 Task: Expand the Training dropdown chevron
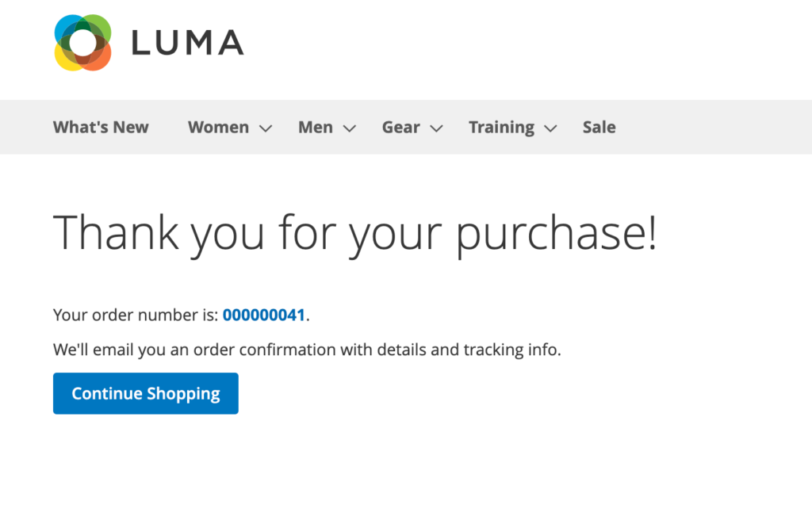550,128
